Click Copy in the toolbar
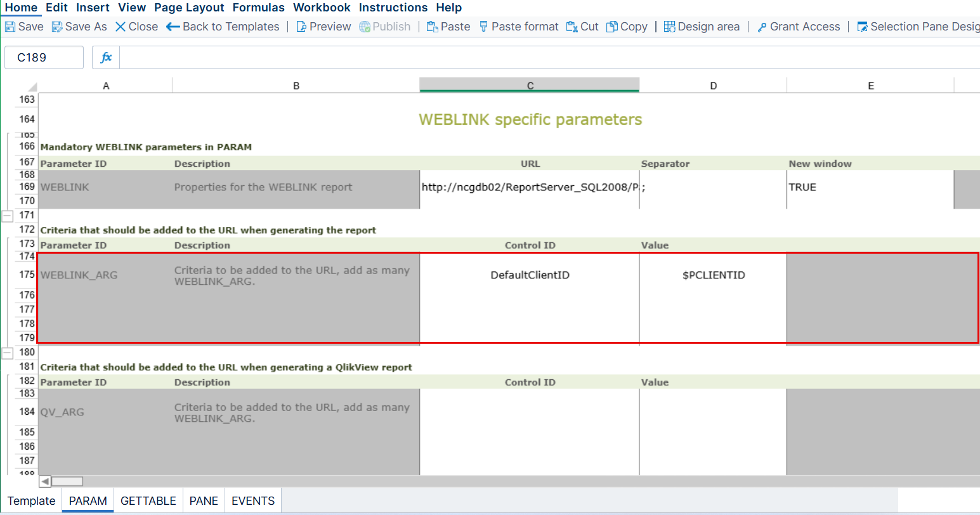The height and width of the screenshot is (515, 980). coord(627,27)
